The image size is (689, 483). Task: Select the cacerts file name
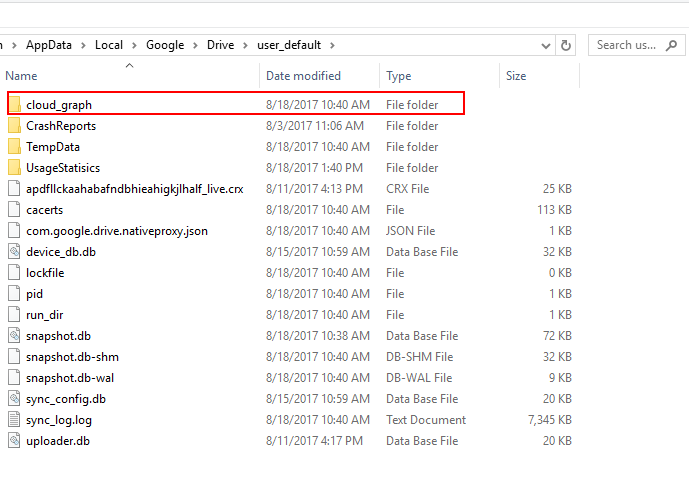(x=44, y=210)
